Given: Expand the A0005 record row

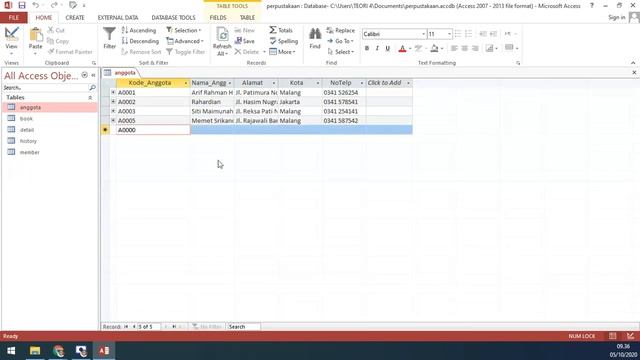Looking at the screenshot, I should click(113, 120).
